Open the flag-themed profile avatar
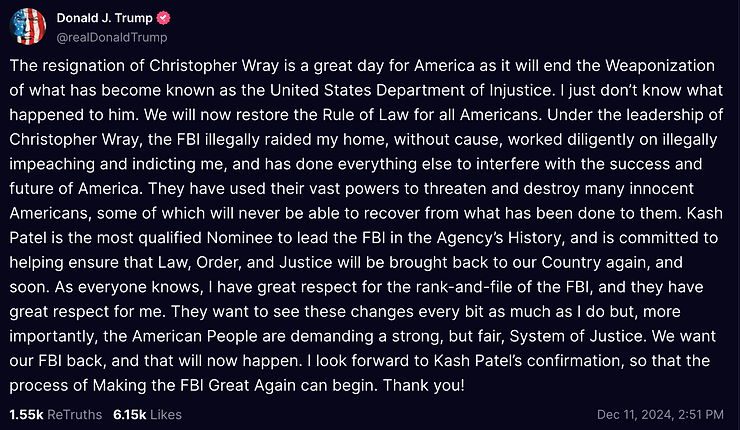Viewport: 740px width, 430px height. pyautogui.click(x=27, y=27)
